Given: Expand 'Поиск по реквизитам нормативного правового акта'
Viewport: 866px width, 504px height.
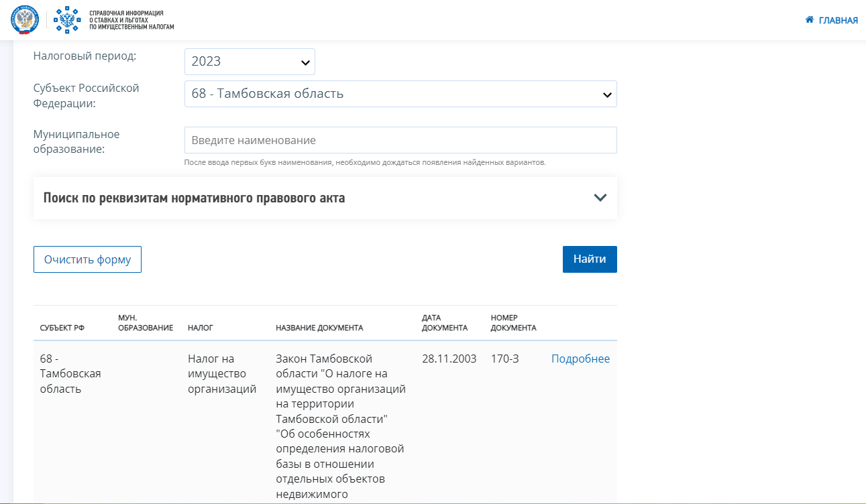Looking at the screenshot, I should pyautogui.click(x=195, y=198).
